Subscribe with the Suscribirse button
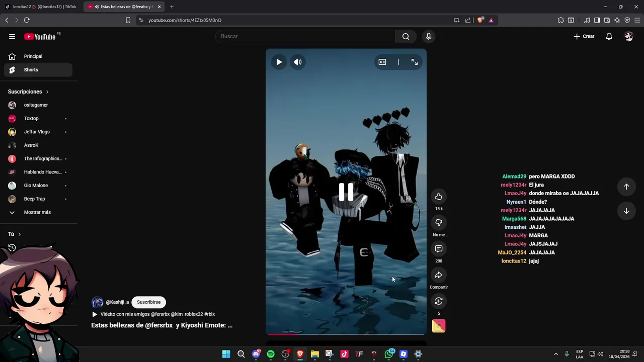 pyautogui.click(x=149, y=302)
